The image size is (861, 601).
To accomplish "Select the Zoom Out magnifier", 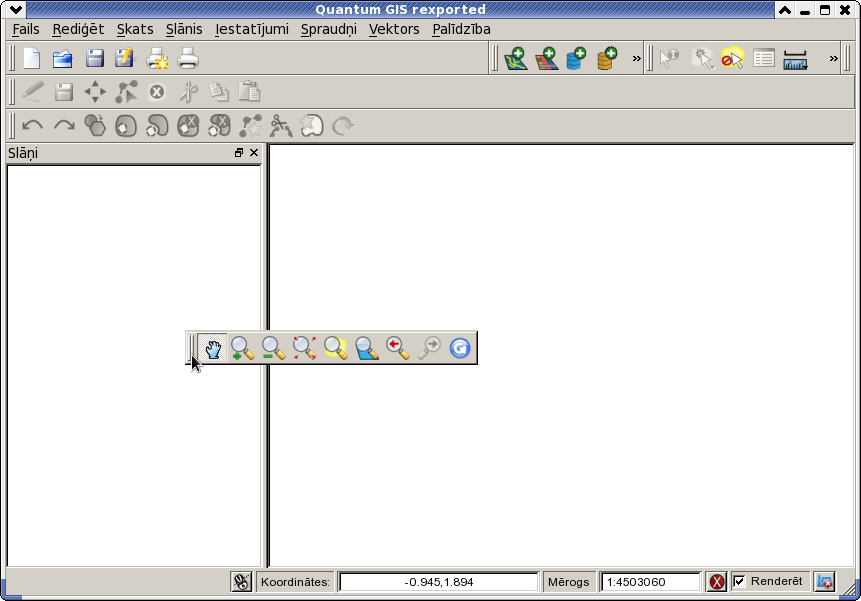I will [x=273, y=348].
